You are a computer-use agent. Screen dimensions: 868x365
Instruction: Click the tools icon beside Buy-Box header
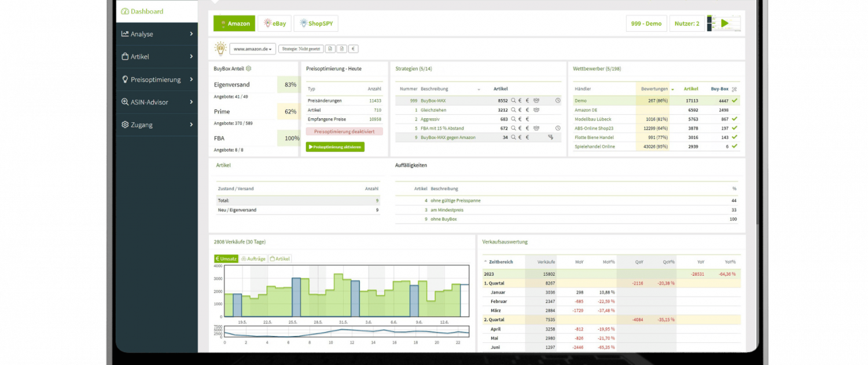click(734, 89)
